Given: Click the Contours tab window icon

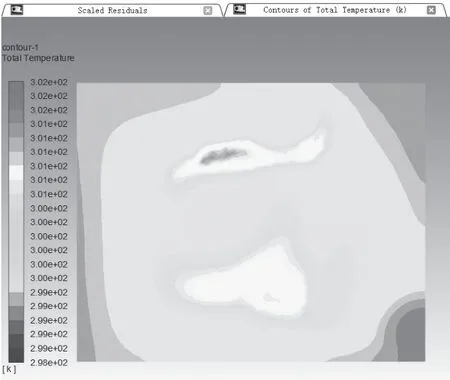Looking at the screenshot, I should click(x=239, y=9).
